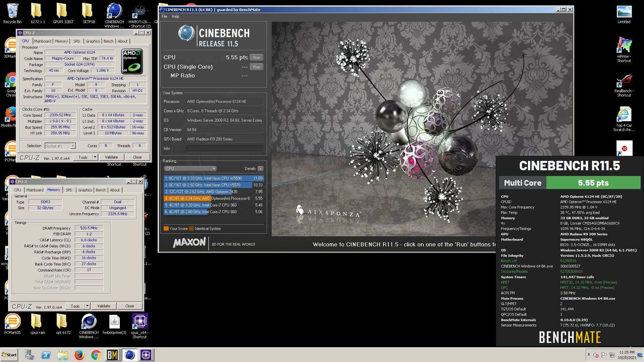The height and width of the screenshot is (362, 644).
Task: Open About tab in top CPU-Z
Action: tap(122, 41)
